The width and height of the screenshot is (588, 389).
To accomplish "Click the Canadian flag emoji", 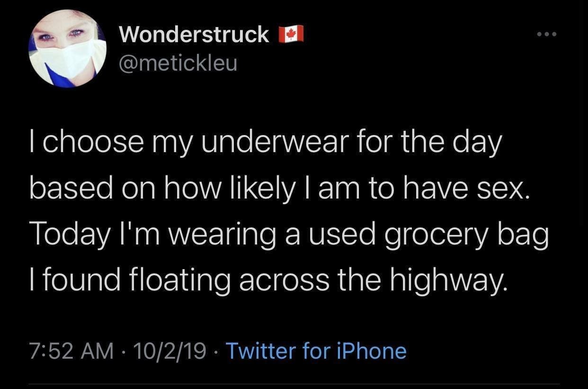I will tap(291, 35).
